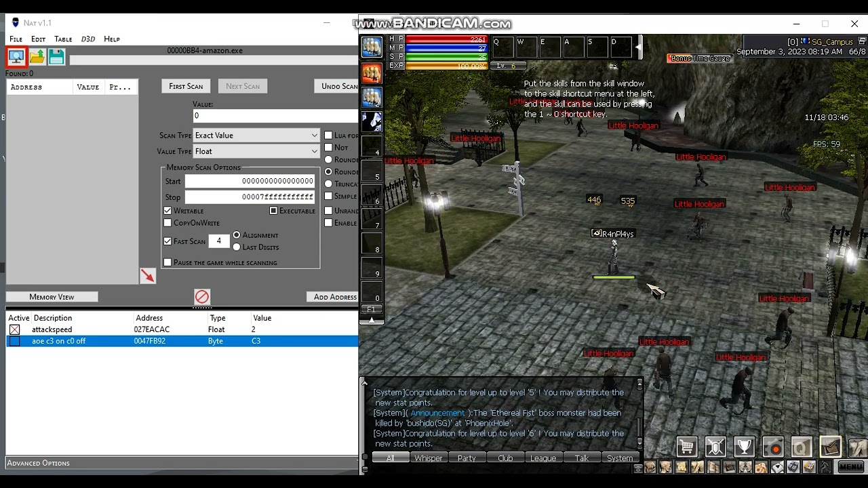Click the Nat v1.1 window title icon
868x488 pixels.
coord(16,22)
